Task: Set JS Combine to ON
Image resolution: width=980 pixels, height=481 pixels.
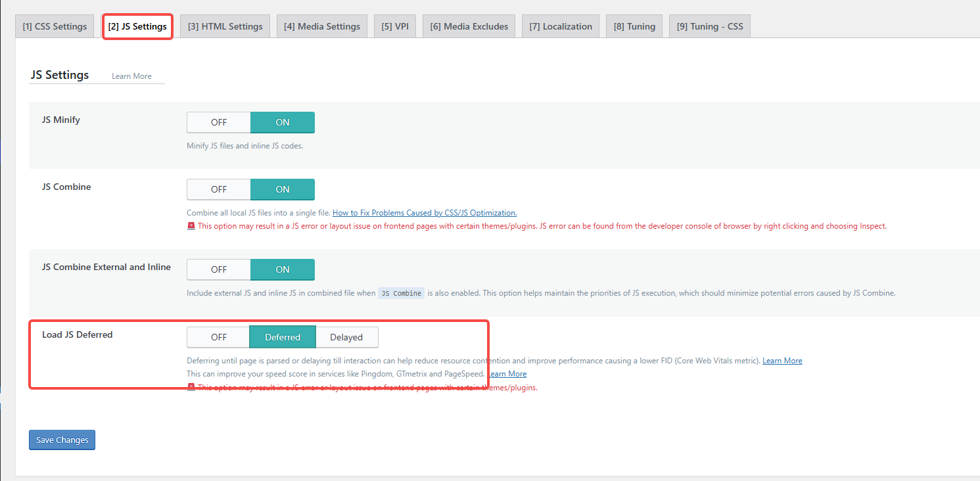Action: [x=282, y=189]
